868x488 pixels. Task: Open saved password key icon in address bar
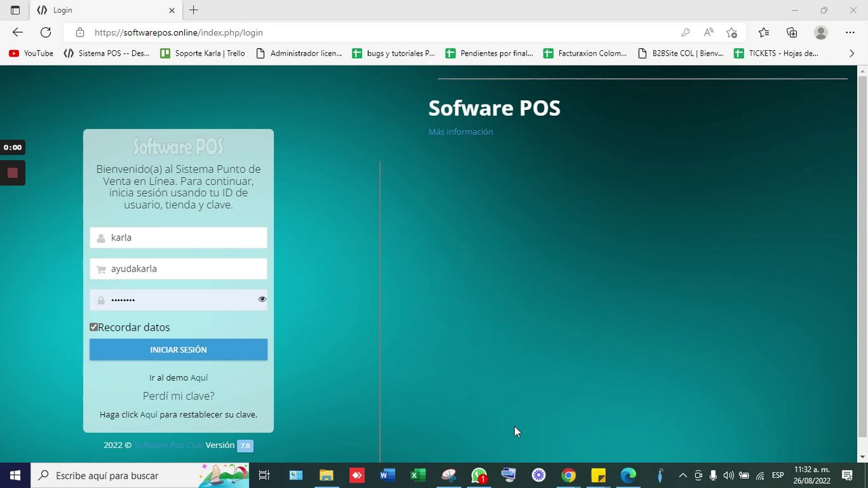pos(686,33)
